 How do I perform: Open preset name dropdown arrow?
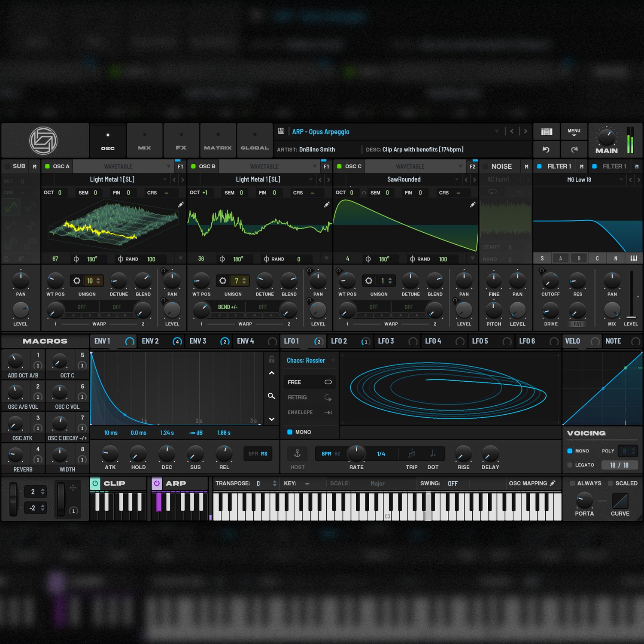click(x=497, y=131)
